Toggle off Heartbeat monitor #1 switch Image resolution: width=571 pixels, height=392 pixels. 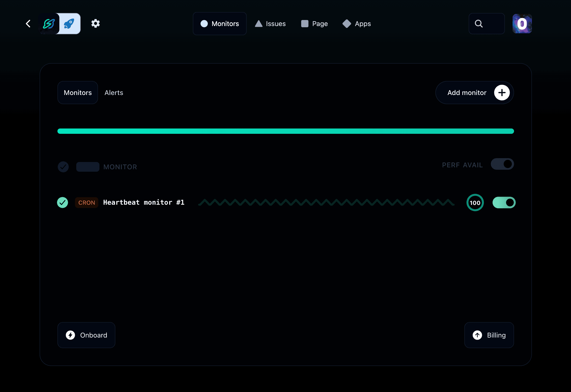click(x=504, y=203)
